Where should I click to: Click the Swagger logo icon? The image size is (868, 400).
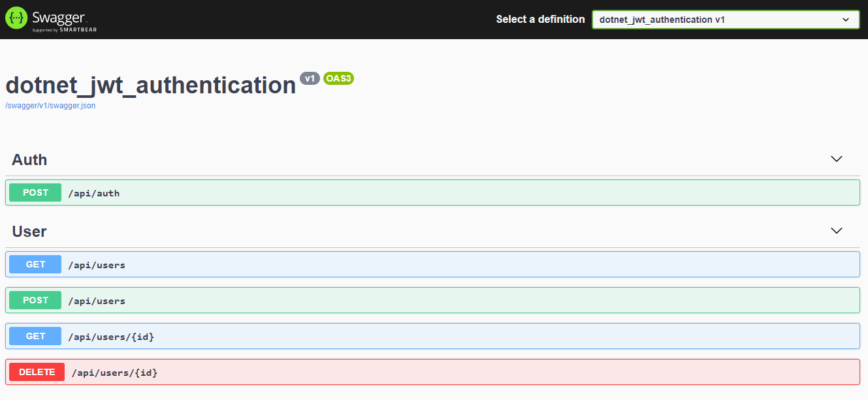pos(16,19)
